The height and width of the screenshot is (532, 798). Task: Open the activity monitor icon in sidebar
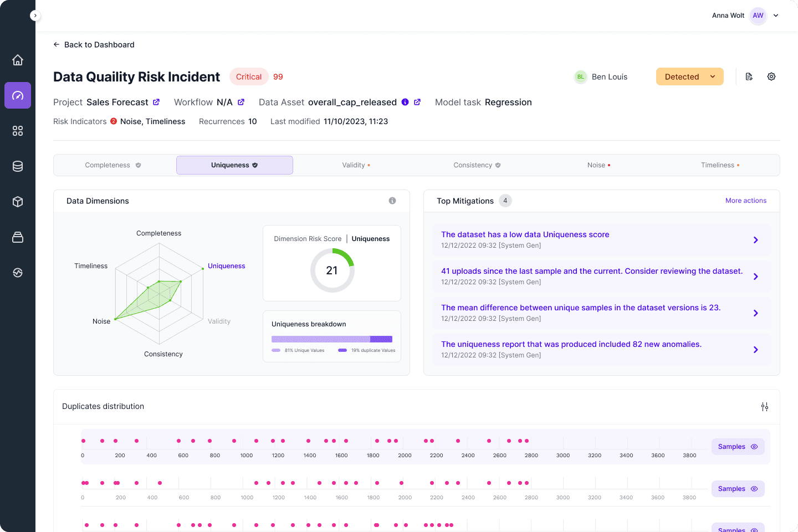click(18, 273)
